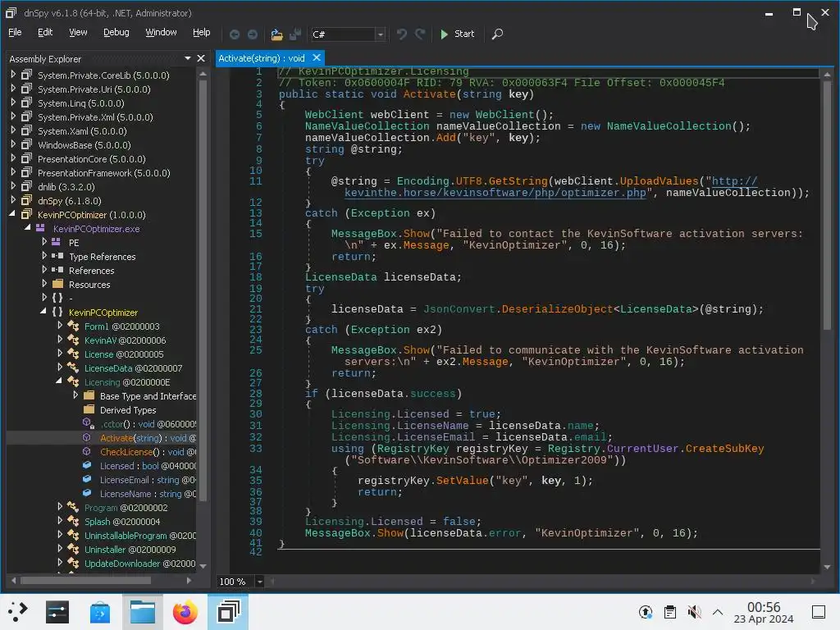Click the Derived Types folder icon
This screenshot has height=630, width=840.
click(89, 409)
